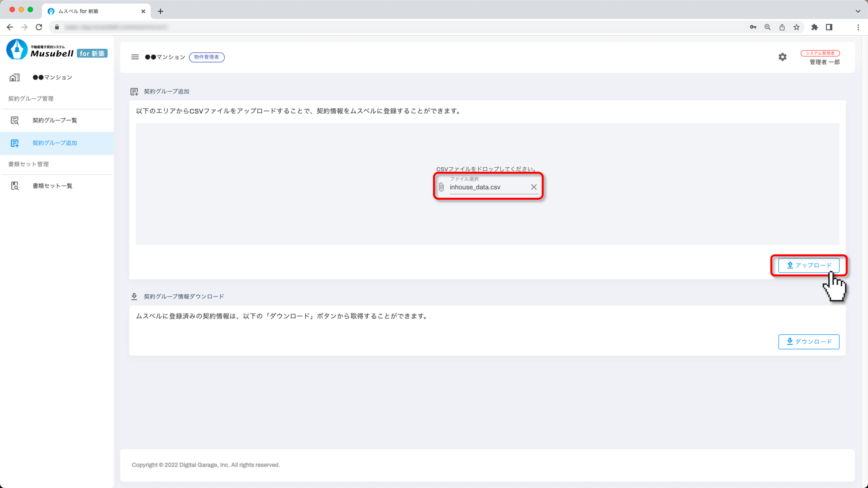The image size is (868, 488).
Task: Click the アップロード button
Action: 808,265
